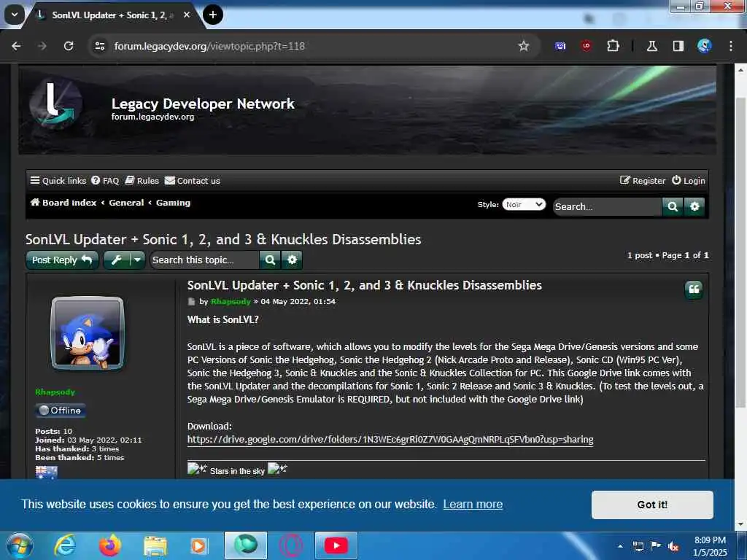Click the small post icon before author
Viewport: 747px width, 560px height.
click(x=192, y=301)
